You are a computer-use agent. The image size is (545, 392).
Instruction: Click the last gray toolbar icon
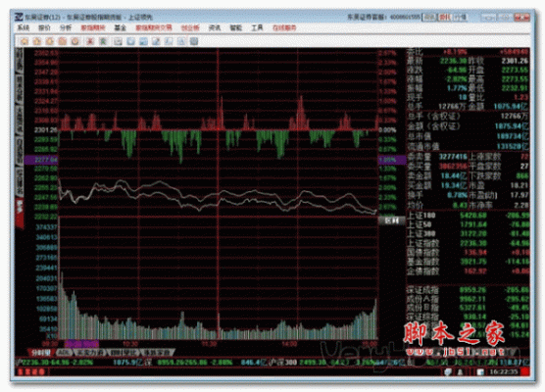tap(194, 41)
